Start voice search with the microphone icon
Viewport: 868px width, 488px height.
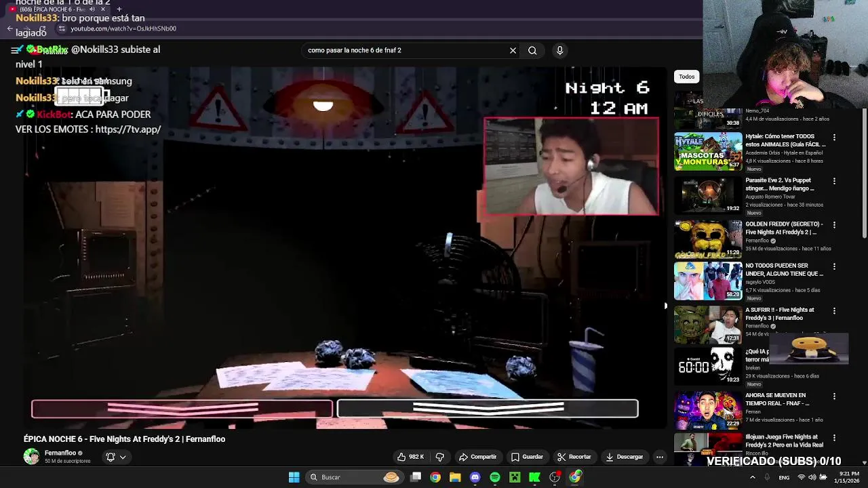(x=559, y=50)
